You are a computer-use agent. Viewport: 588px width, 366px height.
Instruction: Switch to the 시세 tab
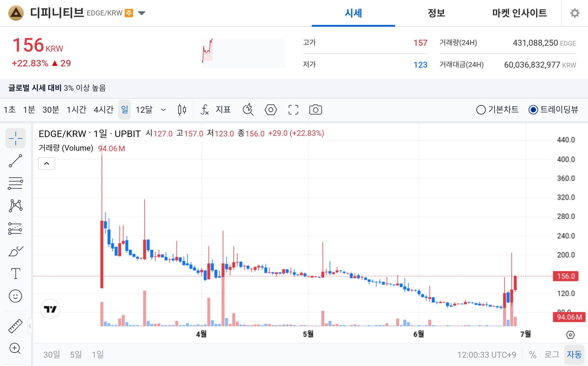[353, 13]
